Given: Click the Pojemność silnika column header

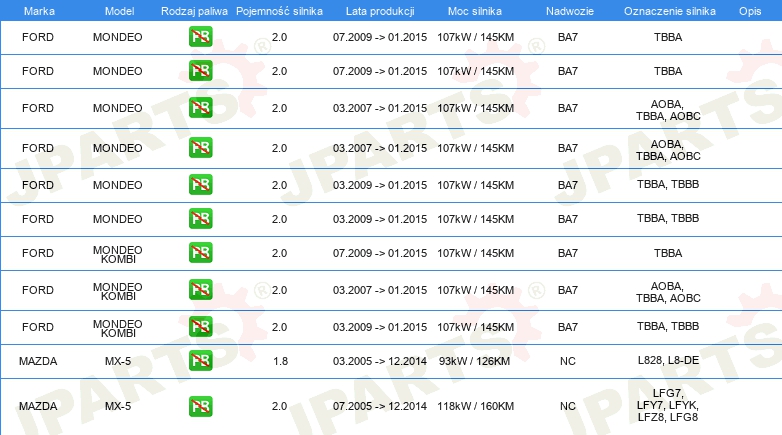Looking at the screenshot, I should 279,11.
